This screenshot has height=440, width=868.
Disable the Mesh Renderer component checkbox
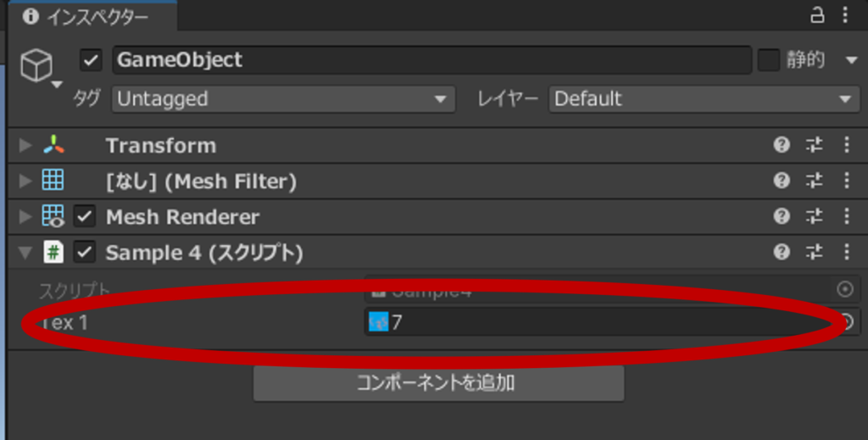point(84,217)
